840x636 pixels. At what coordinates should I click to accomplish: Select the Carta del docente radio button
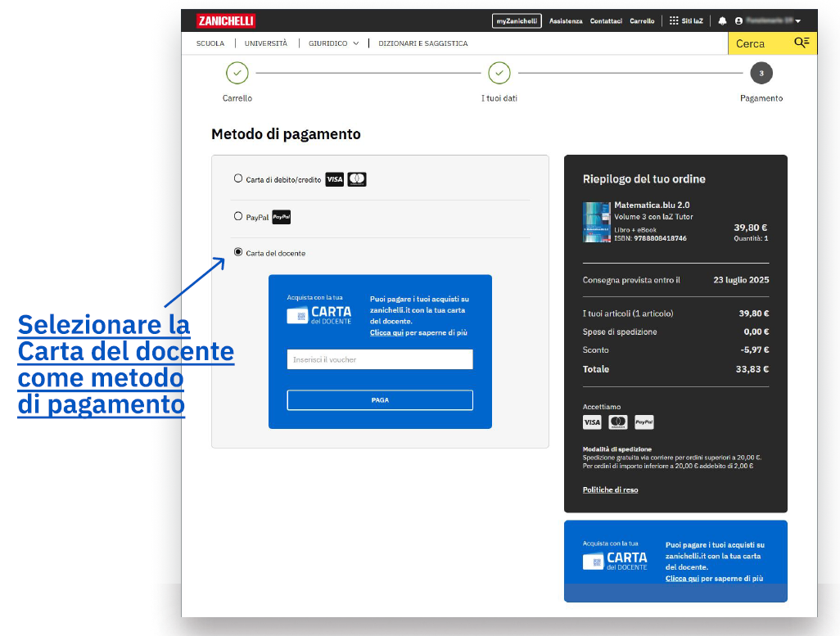(238, 252)
